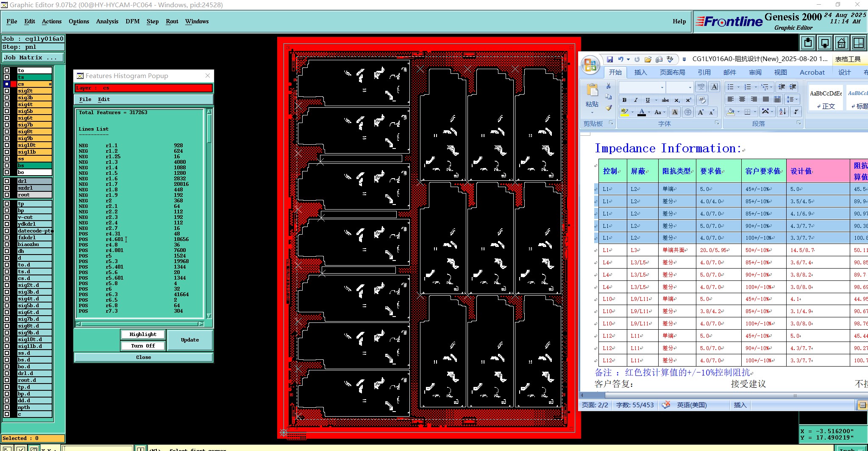Image resolution: width=868 pixels, height=451 pixels.
Task: Click the Highlight button
Action: (143, 334)
